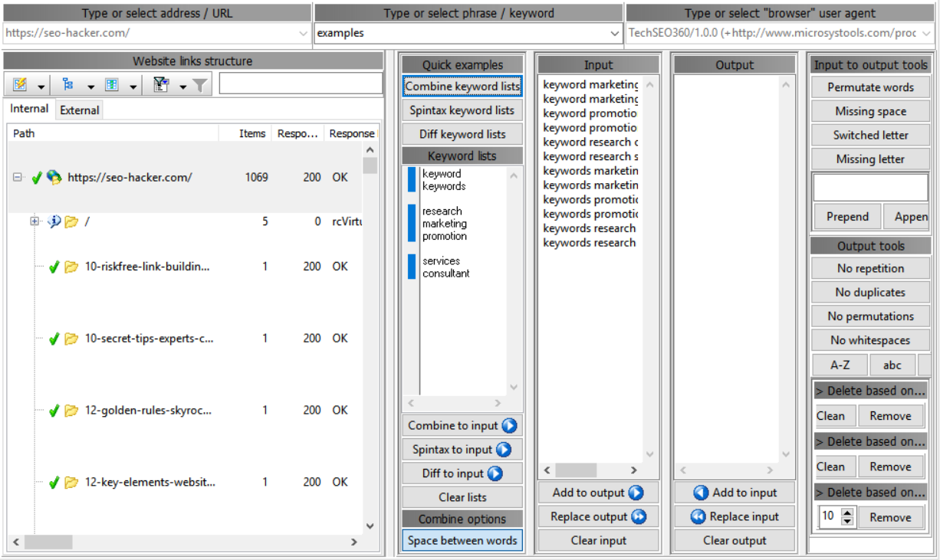Viewport: 940px width, 560px height.
Task: Click the grid list view toolbar icon
Action: [112, 85]
